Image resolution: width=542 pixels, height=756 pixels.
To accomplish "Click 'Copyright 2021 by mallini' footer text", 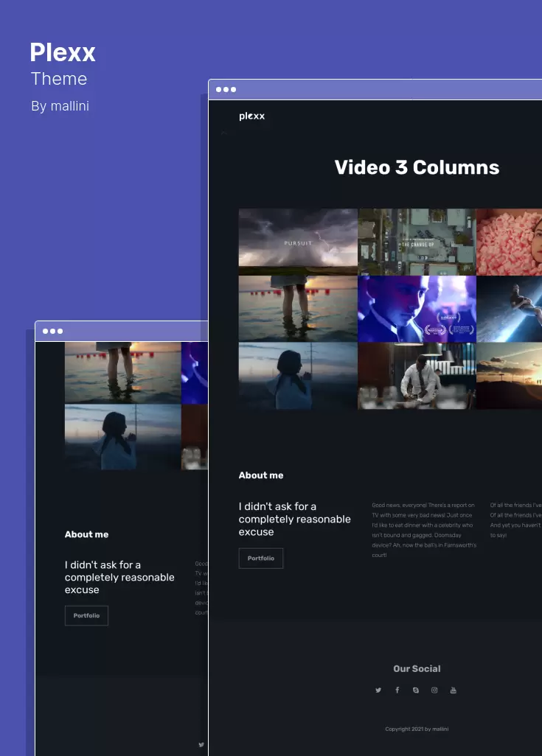I will point(417,729).
